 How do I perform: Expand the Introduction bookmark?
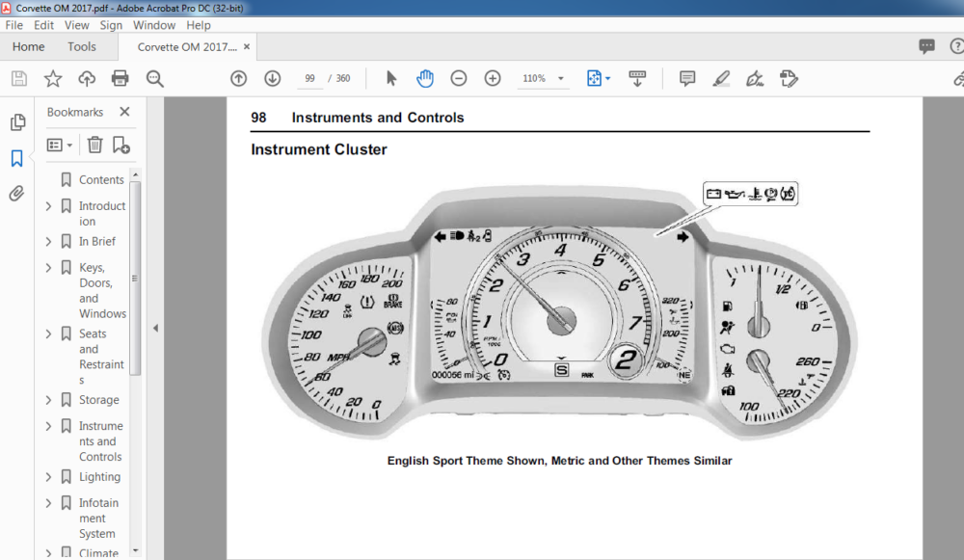[48, 206]
